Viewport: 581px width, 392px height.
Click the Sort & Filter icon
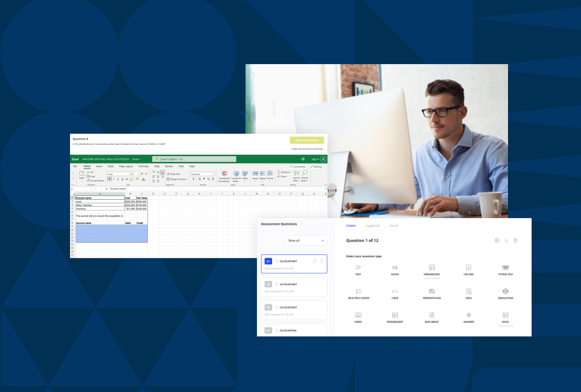(296, 173)
